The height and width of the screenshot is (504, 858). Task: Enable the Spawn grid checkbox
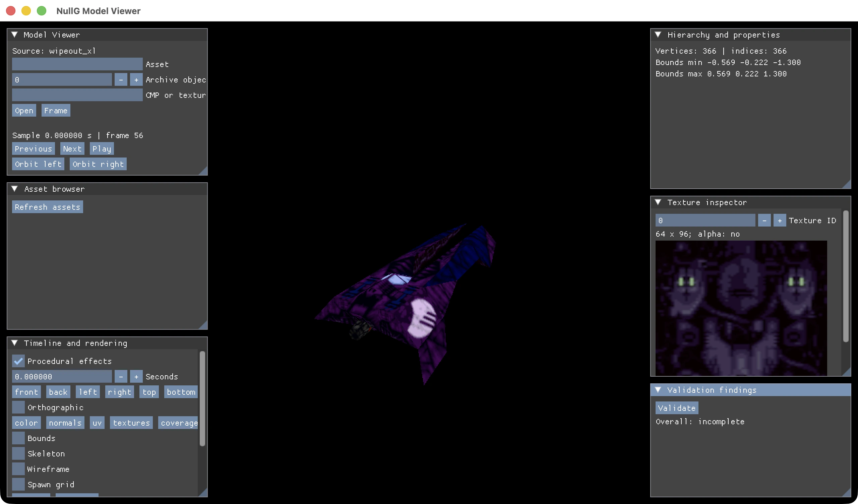[18, 484]
